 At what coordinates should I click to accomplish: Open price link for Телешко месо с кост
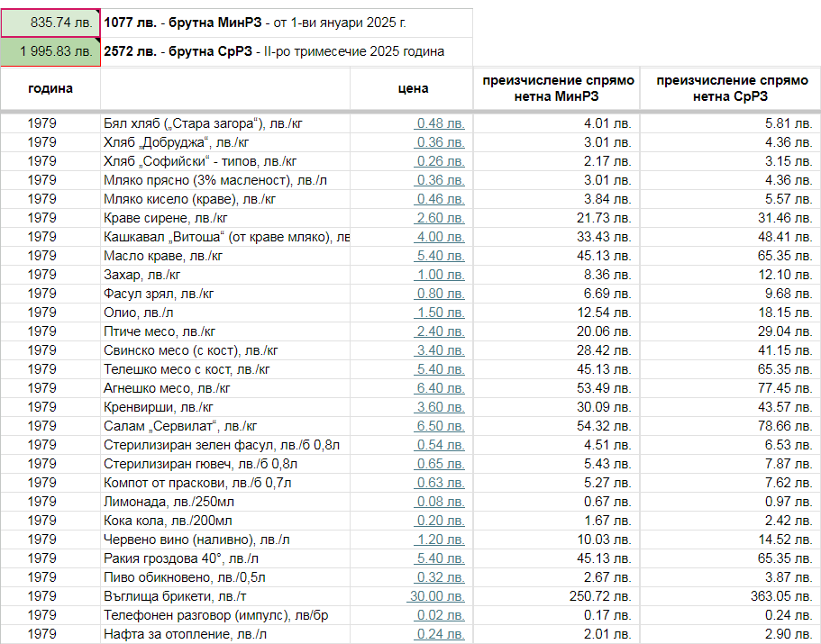pyautogui.click(x=441, y=369)
